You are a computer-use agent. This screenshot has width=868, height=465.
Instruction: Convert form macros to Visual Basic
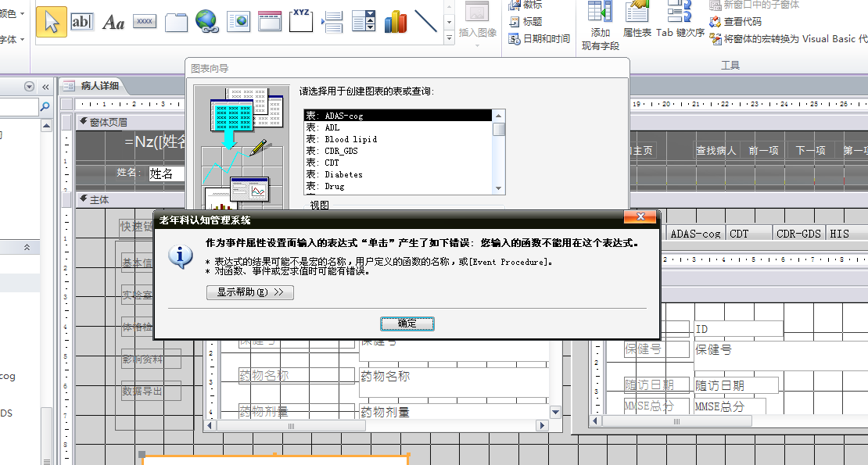pos(788,39)
